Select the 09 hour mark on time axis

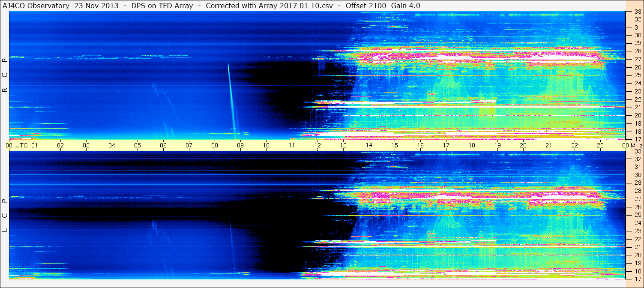click(240, 145)
